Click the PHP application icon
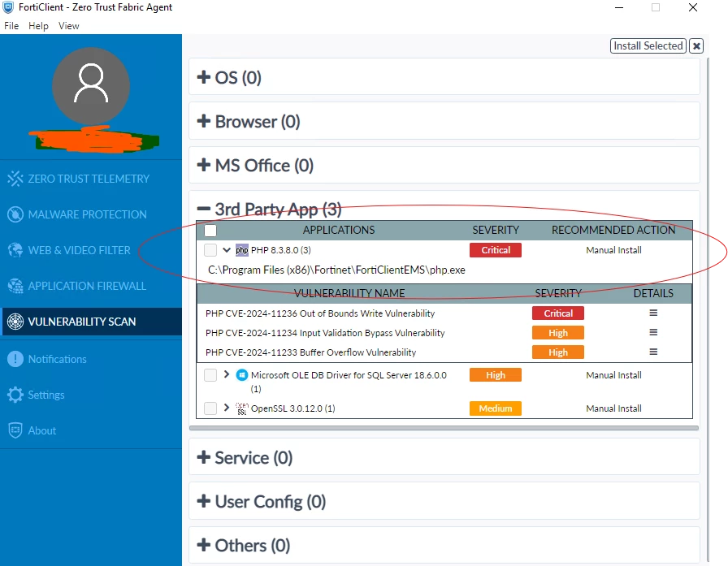 tap(242, 250)
